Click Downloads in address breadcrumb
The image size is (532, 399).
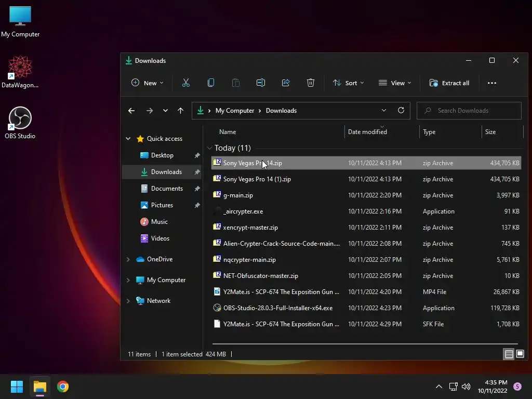(x=281, y=111)
